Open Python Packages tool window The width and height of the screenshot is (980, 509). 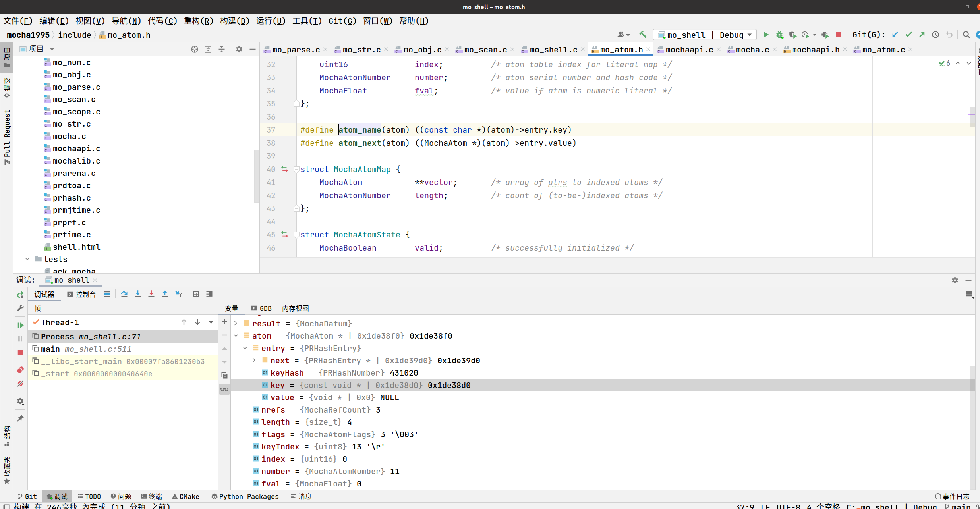pyautogui.click(x=245, y=497)
